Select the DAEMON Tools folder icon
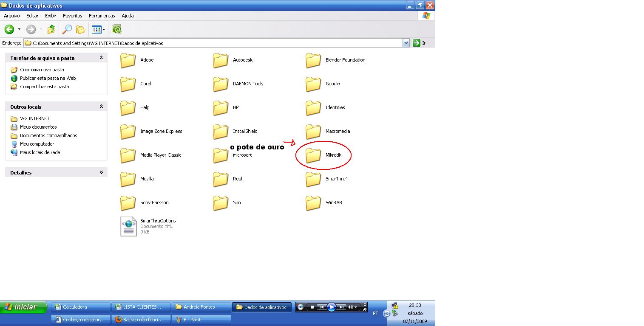The image size is (644, 326). click(221, 84)
